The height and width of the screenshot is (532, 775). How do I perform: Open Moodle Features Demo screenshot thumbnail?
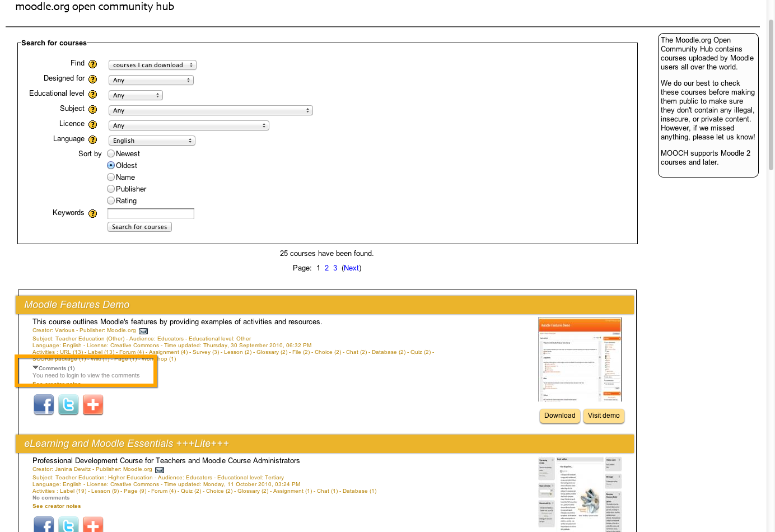pos(580,360)
